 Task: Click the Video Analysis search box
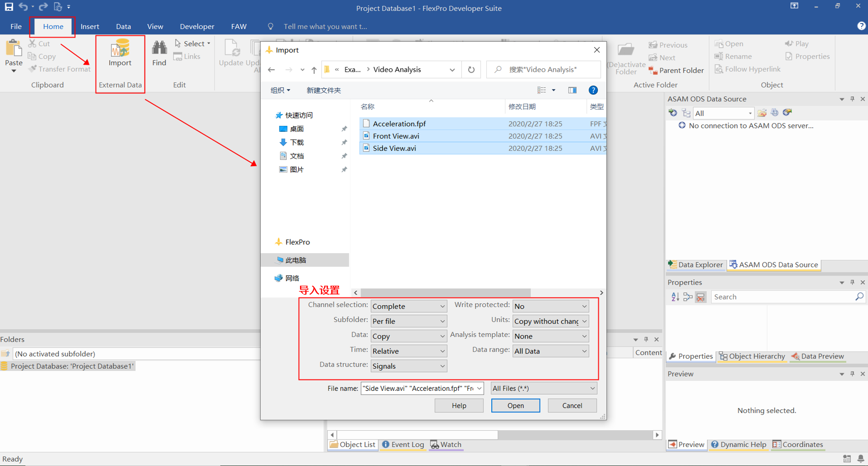[543, 70]
